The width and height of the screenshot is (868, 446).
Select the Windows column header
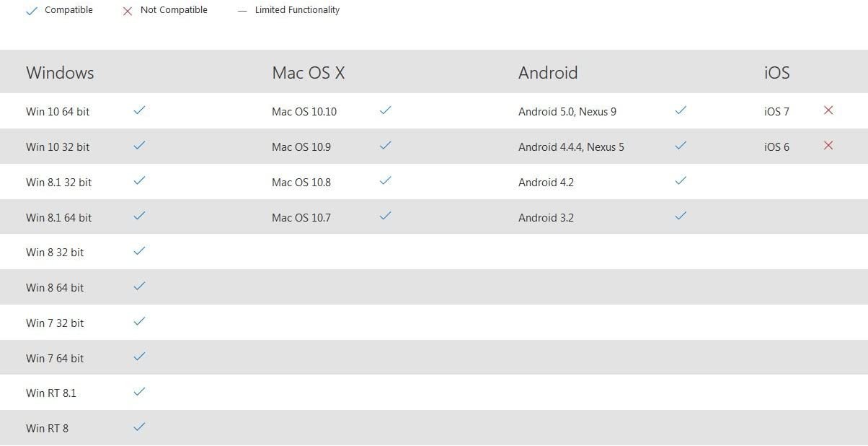pos(60,73)
